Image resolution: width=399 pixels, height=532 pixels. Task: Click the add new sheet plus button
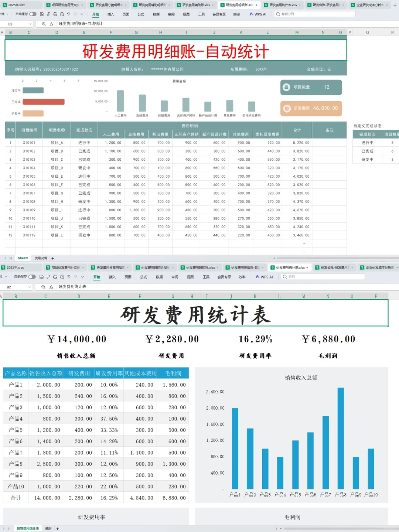tap(53, 258)
